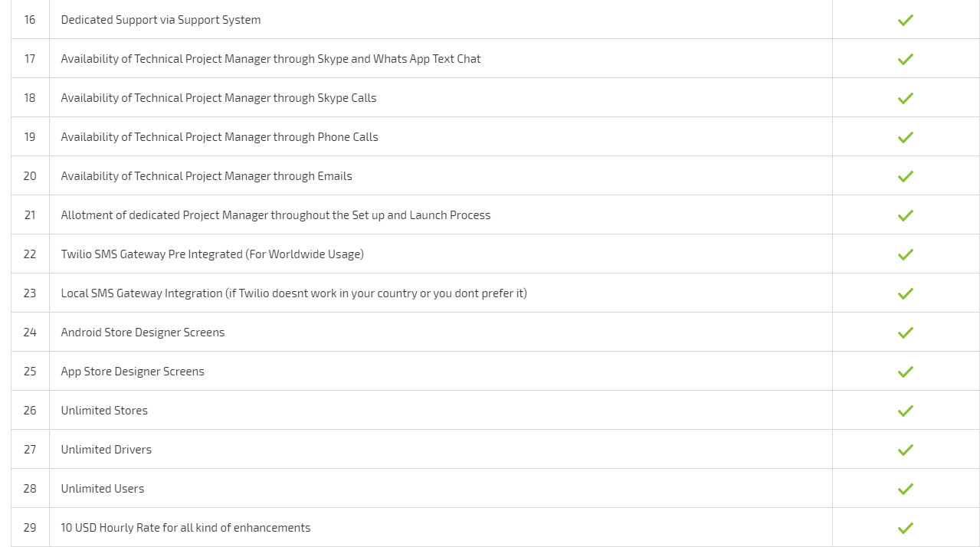The height and width of the screenshot is (547, 980).
Task: Click checkmark next to App Store Designer Screens
Action: point(906,372)
